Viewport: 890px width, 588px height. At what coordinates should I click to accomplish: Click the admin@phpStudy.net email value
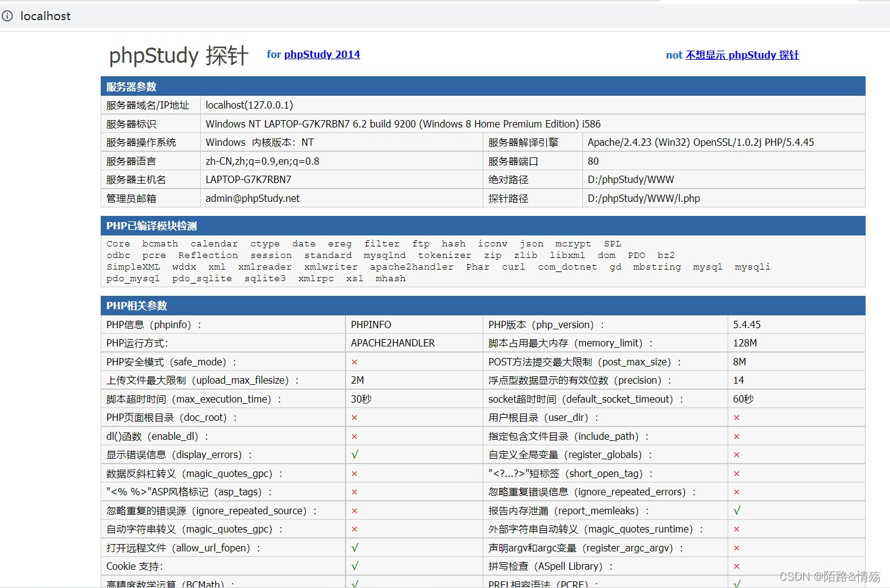pos(253,198)
